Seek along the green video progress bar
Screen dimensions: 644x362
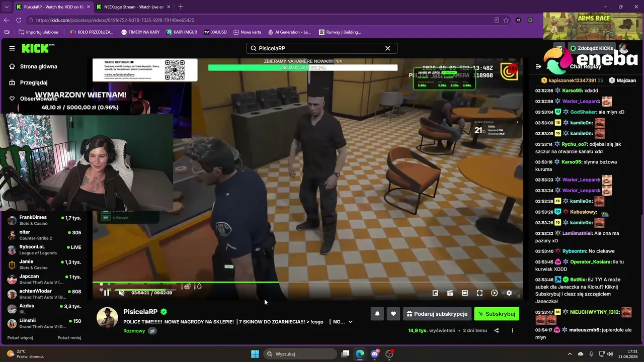[x=307, y=282]
